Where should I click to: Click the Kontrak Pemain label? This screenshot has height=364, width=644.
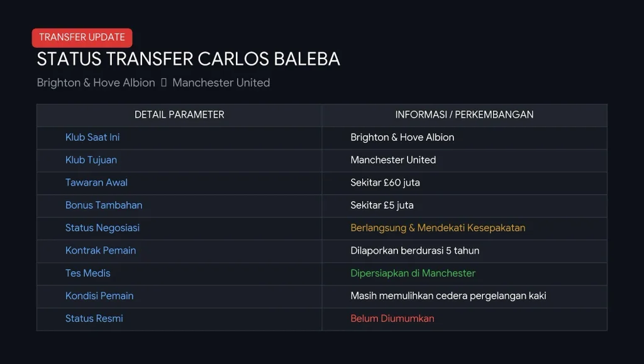pyautogui.click(x=101, y=250)
